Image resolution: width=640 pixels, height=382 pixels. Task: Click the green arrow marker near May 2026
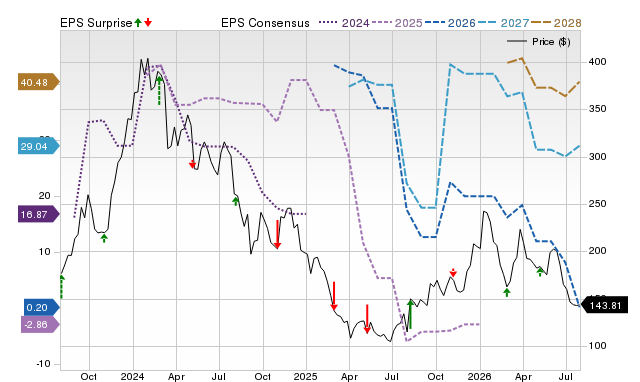click(540, 271)
